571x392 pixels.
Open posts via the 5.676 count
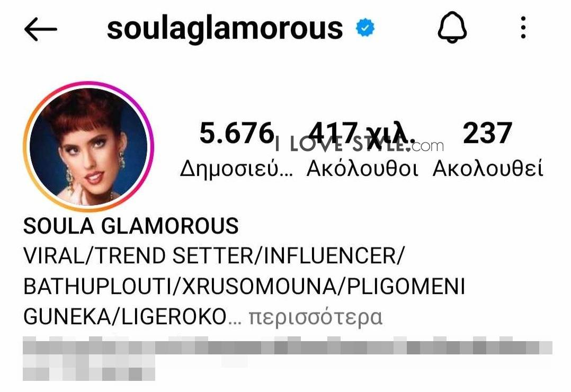[x=237, y=133]
